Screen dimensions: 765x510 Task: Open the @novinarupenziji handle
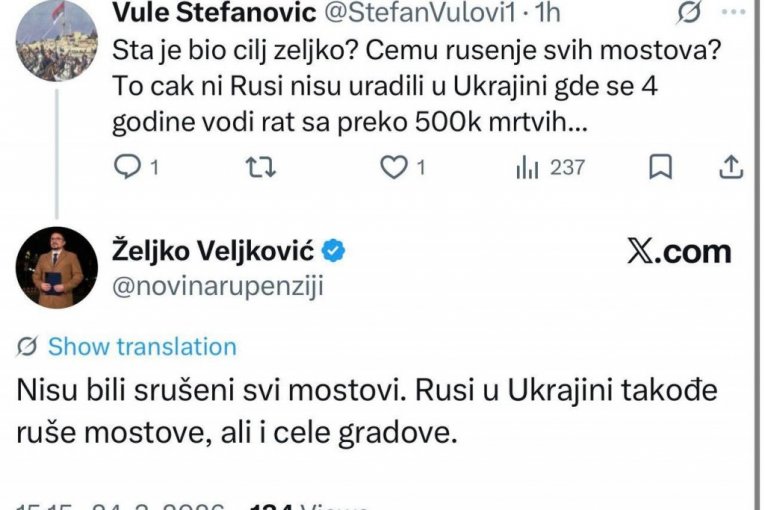pyautogui.click(x=221, y=286)
